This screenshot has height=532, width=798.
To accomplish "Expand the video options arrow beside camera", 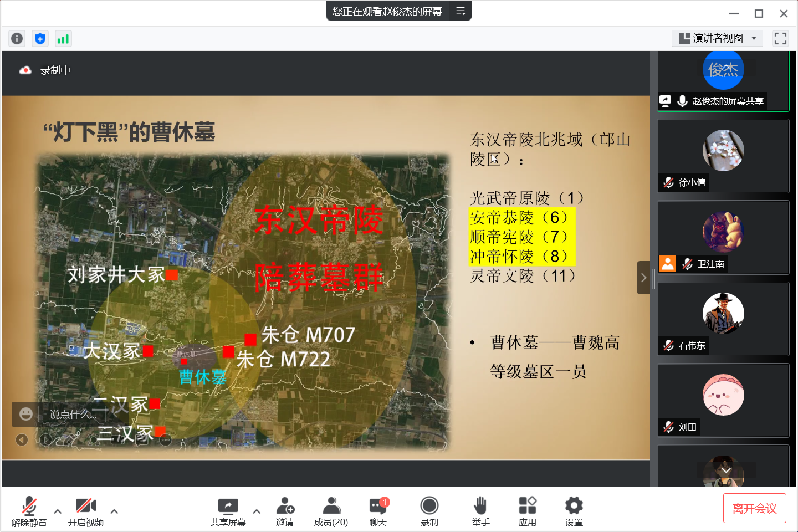I will (114, 511).
